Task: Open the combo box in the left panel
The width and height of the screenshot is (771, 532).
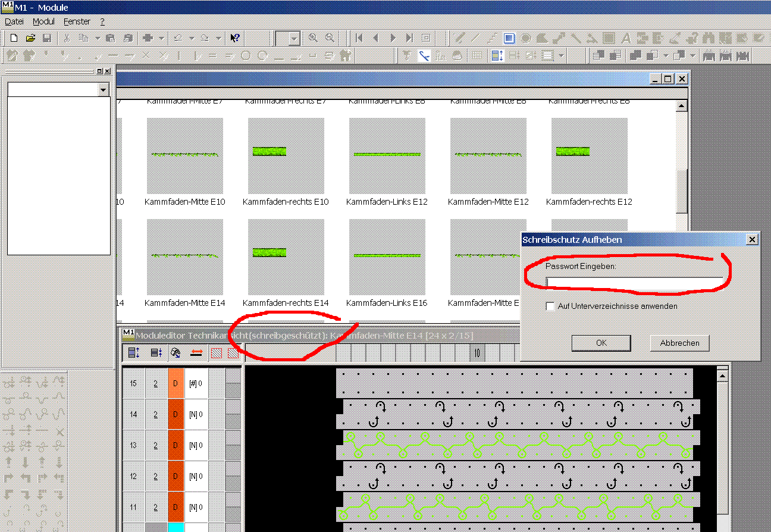Action: click(x=104, y=90)
